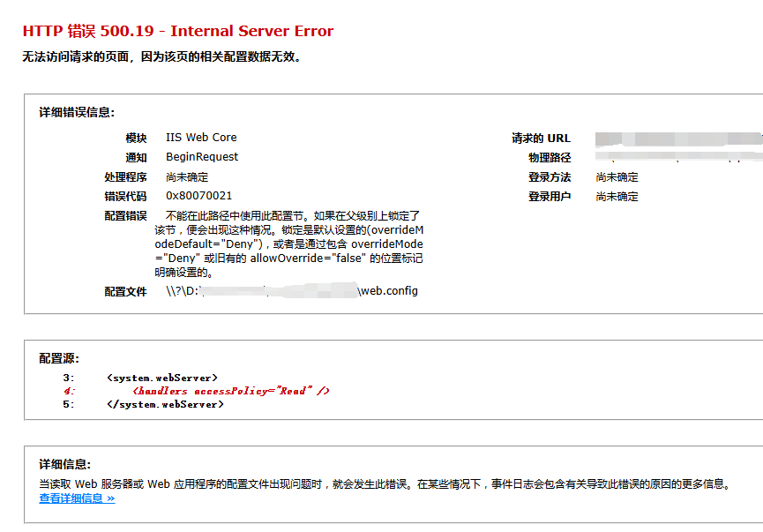763x532 pixels.
Task: Select the 无法访问请求的页面 summary text
Action: 162,56
